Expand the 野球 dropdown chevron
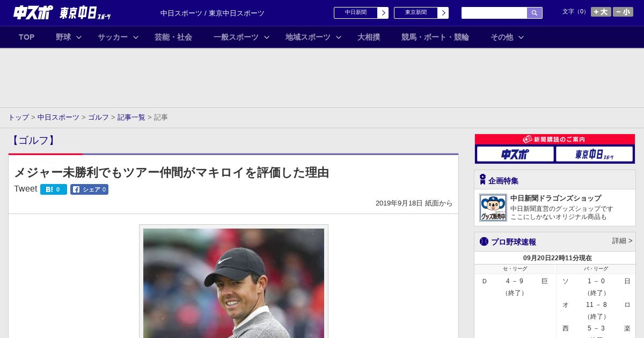The width and height of the screenshot is (644, 338). pos(79,37)
